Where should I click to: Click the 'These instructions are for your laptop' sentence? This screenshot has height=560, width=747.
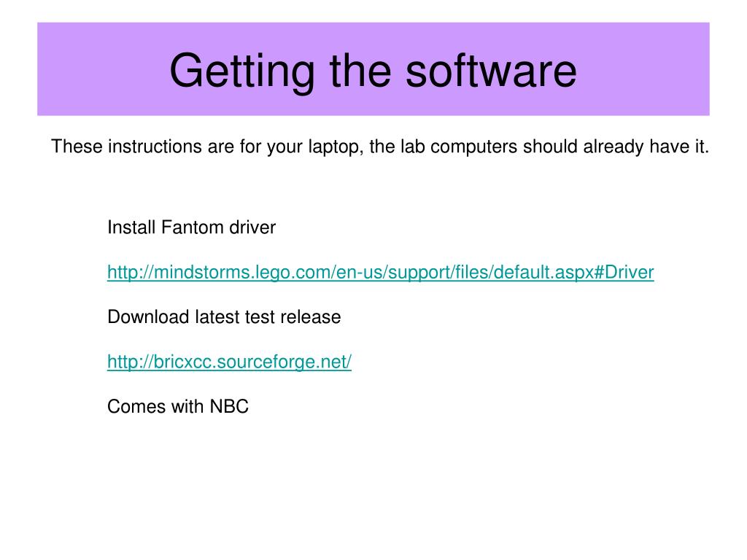(380, 146)
